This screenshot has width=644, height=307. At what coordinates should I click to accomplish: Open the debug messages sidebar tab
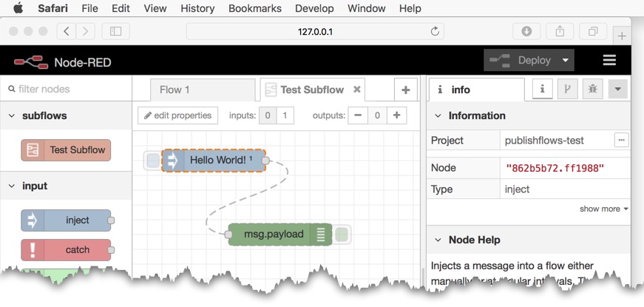pyautogui.click(x=592, y=89)
